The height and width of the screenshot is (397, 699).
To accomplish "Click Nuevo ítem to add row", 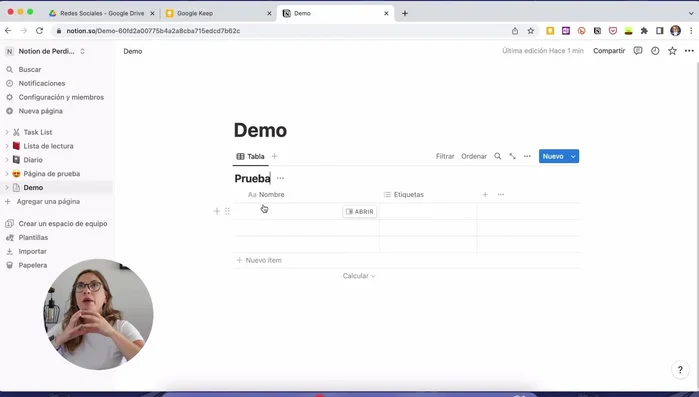I will [x=259, y=260].
